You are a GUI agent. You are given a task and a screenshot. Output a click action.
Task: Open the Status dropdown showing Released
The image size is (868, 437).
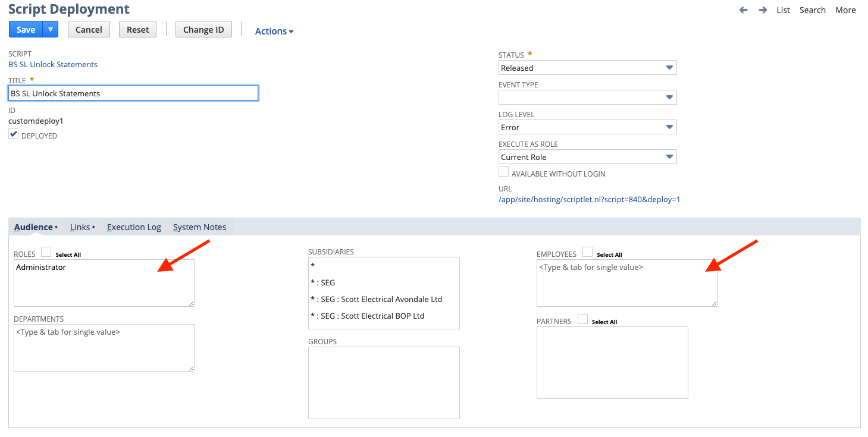pos(587,68)
